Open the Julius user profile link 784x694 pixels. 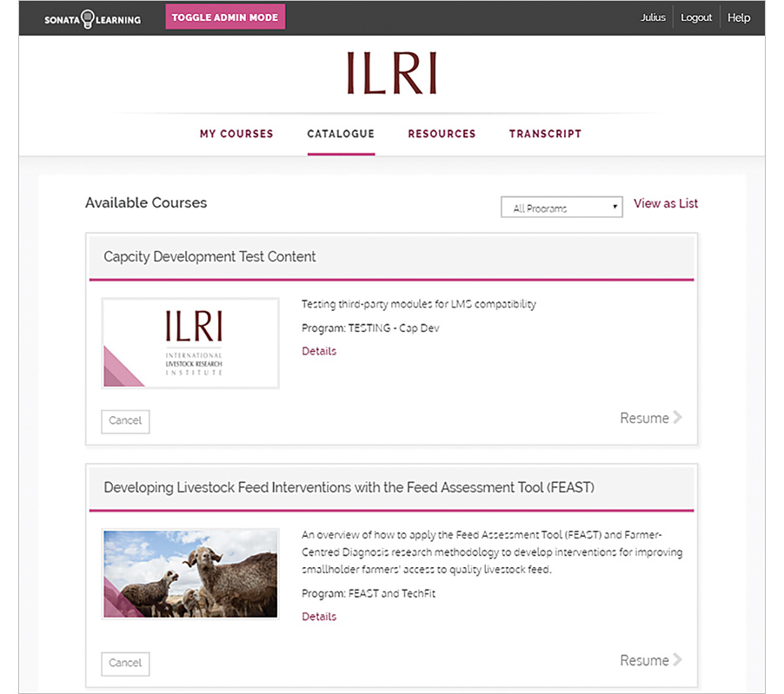(x=653, y=17)
